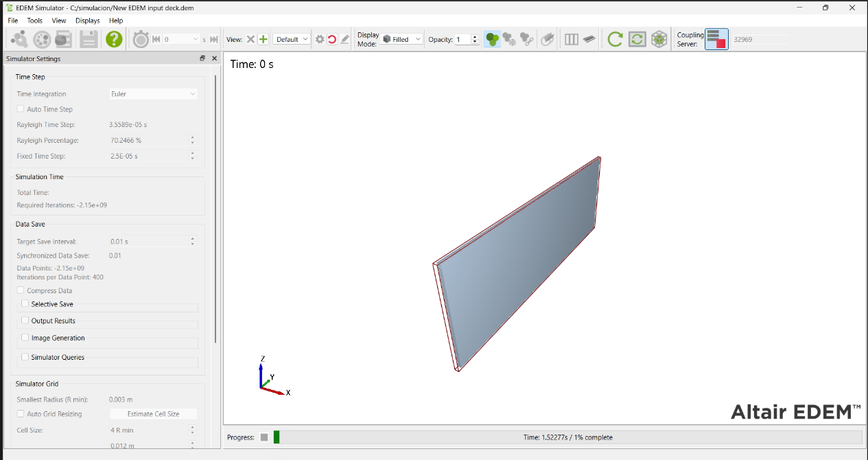Open the Creator module icon
This screenshot has width=868, height=460.
[x=19, y=39]
